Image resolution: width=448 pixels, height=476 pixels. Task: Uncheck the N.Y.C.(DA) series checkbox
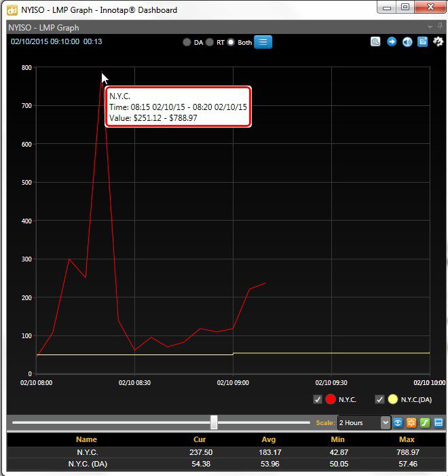tap(379, 399)
